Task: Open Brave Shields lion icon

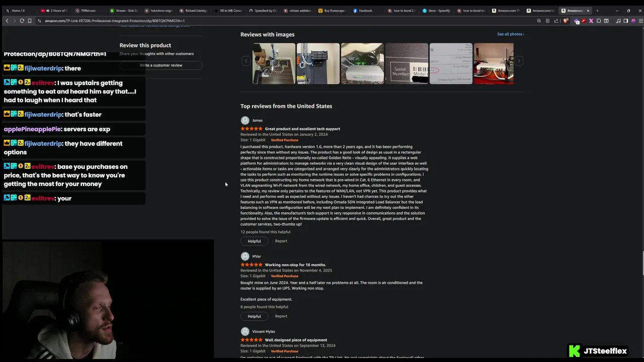Action: point(566,21)
